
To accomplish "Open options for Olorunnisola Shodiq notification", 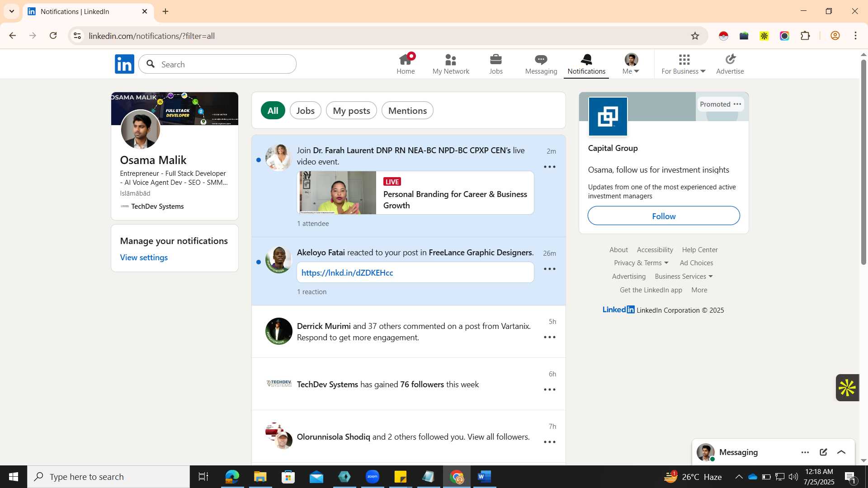I will click(x=550, y=442).
